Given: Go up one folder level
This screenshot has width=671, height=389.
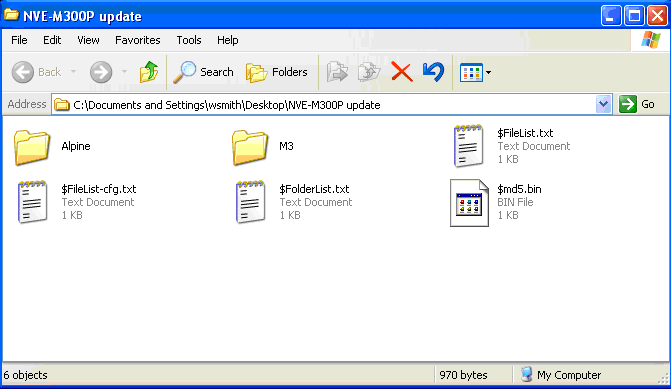Looking at the screenshot, I should point(148,71).
